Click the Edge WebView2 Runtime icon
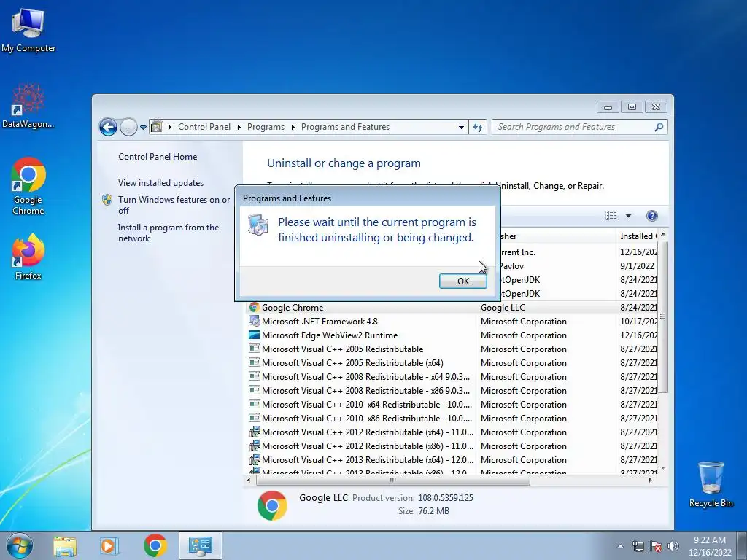 (255, 335)
